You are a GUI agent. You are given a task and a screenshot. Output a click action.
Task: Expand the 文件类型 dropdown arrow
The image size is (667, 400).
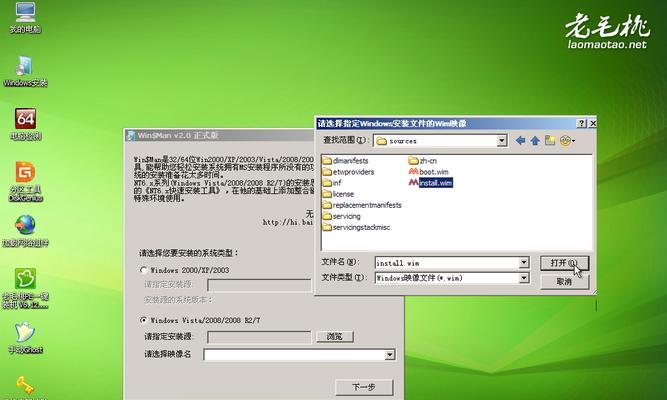524,278
